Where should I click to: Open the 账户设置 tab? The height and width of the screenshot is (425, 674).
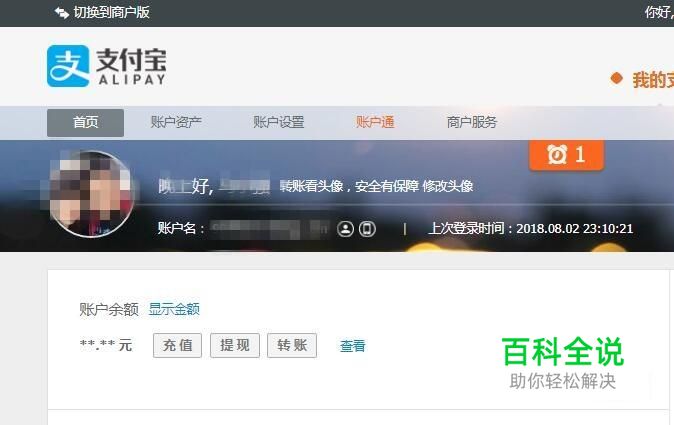tap(279, 122)
